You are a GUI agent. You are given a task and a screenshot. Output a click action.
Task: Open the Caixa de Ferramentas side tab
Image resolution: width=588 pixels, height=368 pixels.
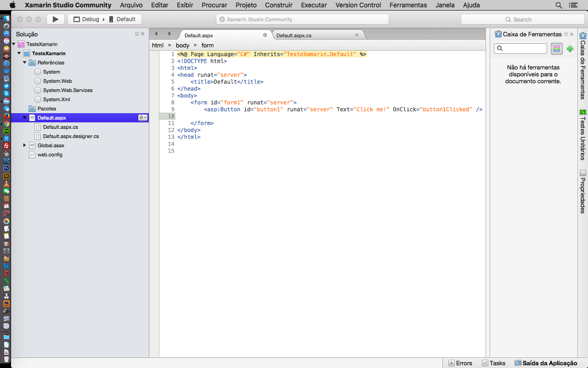click(x=582, y=66)
